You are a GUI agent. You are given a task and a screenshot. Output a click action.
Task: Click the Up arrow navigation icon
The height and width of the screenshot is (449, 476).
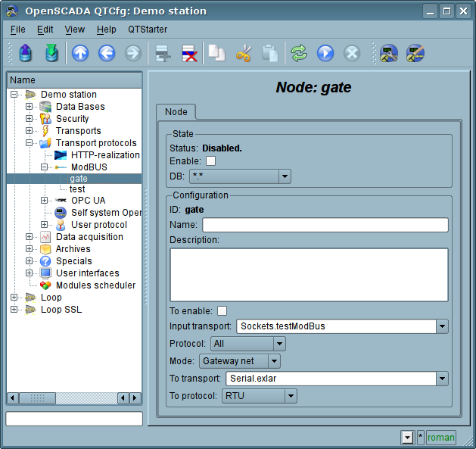click(80, 53)
